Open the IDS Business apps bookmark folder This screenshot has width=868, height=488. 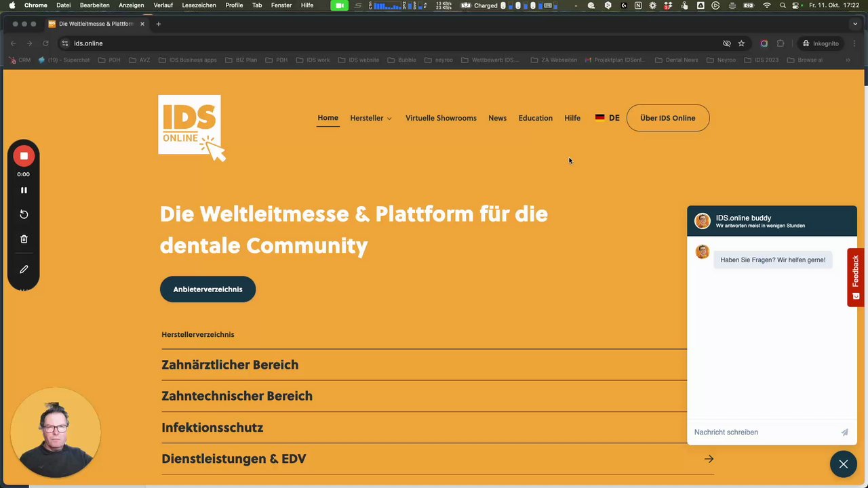click(x=188, y=60)
